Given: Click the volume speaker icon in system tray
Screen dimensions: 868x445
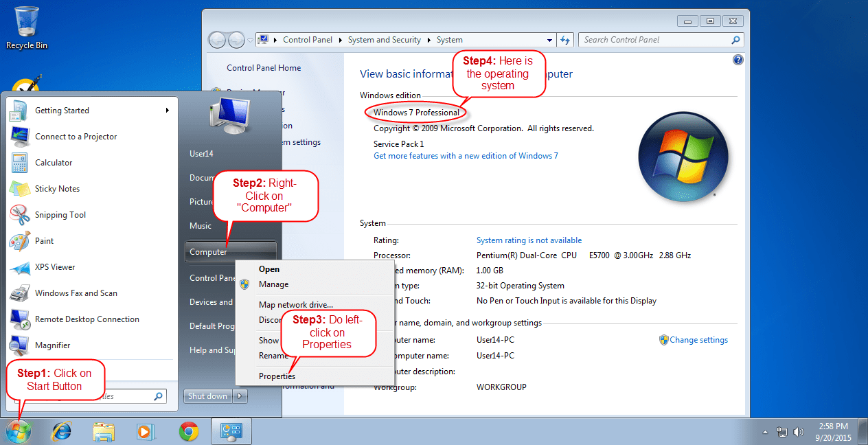Looking at the screenshot, I should click(x=798, y=432).
